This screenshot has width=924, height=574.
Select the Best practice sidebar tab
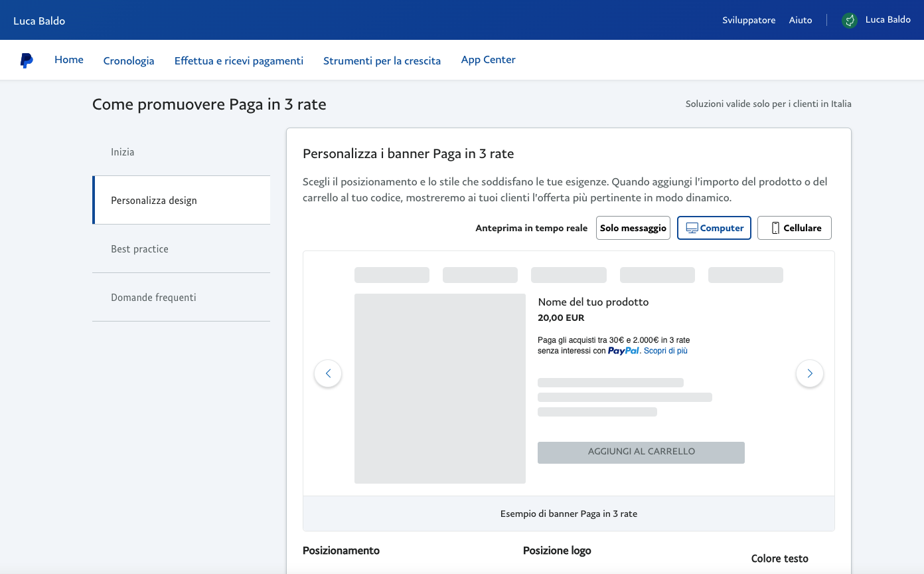click(x=181, y=249)
